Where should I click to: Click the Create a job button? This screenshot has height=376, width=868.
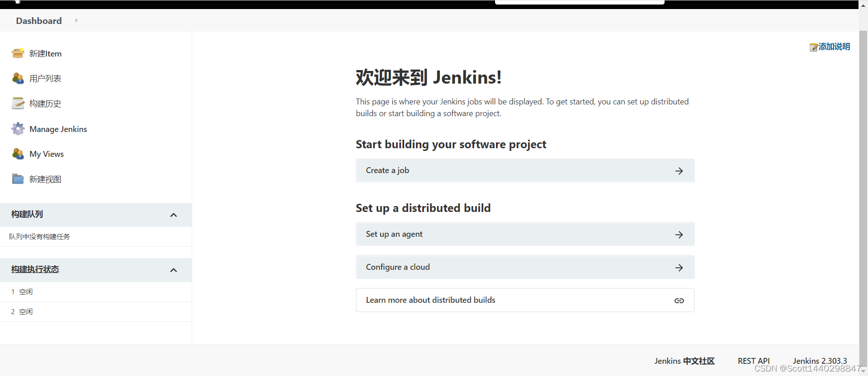[x=525, y=170]
